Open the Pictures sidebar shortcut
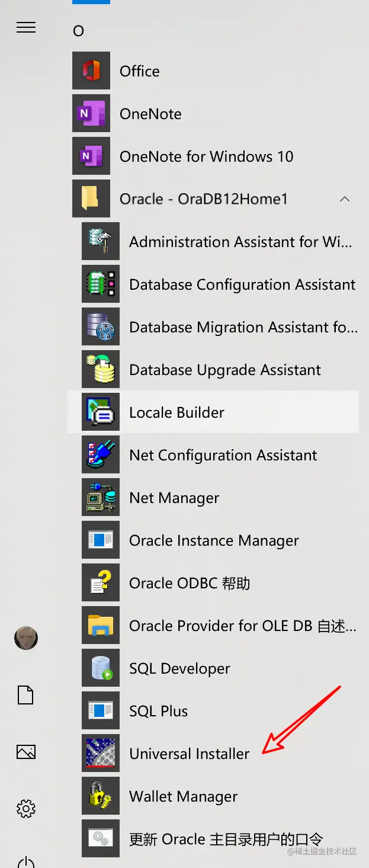This screenshot has height=868, width=369. coord(26,752)
